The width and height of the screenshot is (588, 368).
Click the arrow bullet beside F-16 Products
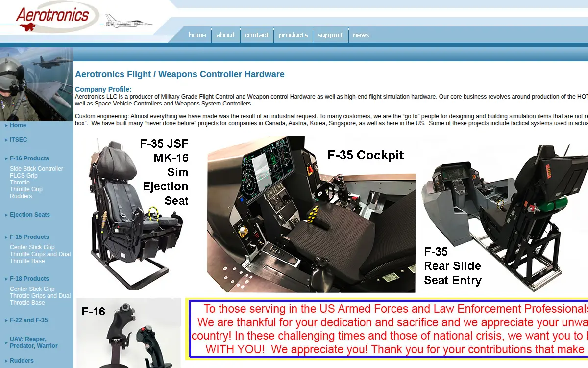(6, 159)
